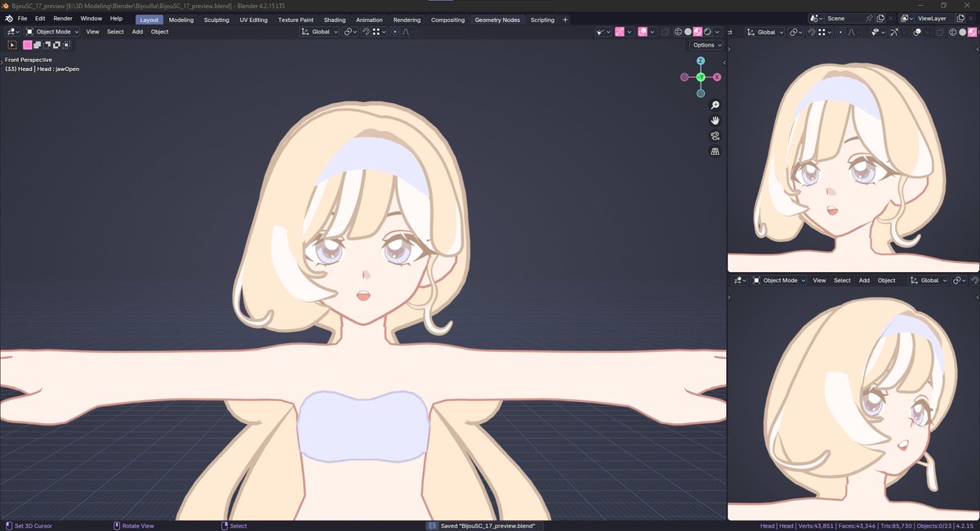This screenshot has height=531, width=980.
Task: Open the Object Mode dropdown
Action: [52, 32]
